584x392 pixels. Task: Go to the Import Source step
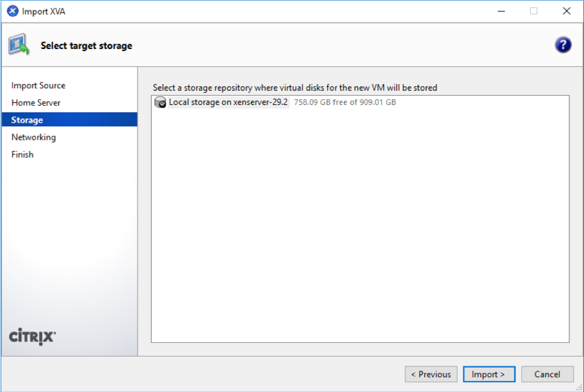coord(39,86)
